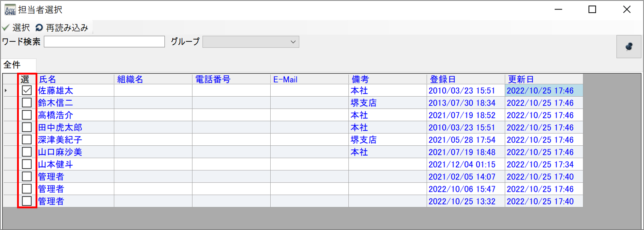
Task: Click the AnyONE app icon in title bar
Action: [10, 10]
